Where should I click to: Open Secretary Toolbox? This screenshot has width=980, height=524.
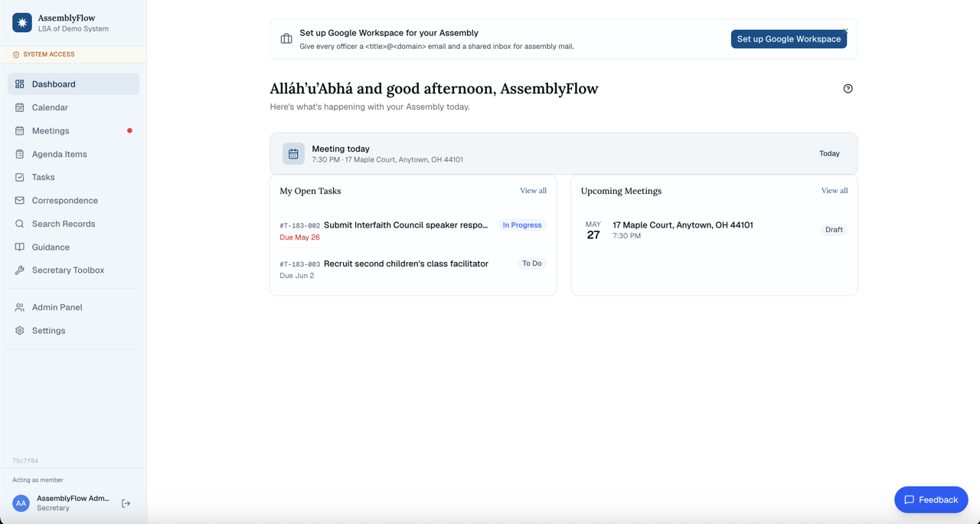click(73, 270)
